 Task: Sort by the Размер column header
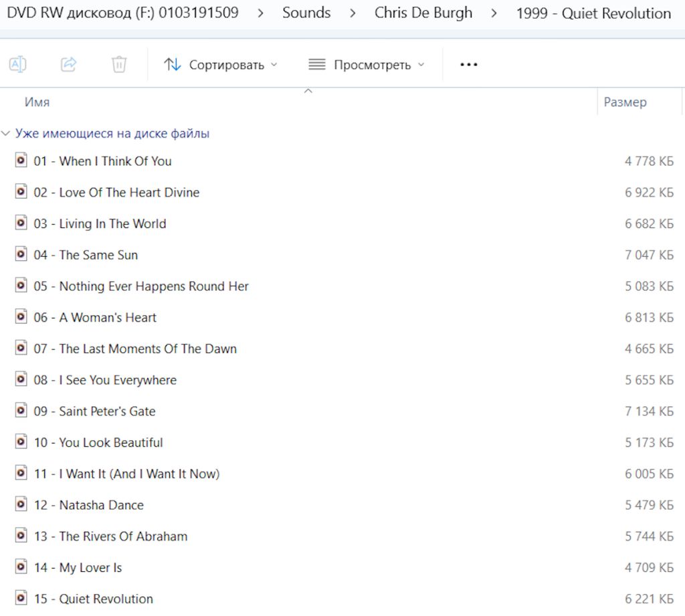(x=625, y=102)
